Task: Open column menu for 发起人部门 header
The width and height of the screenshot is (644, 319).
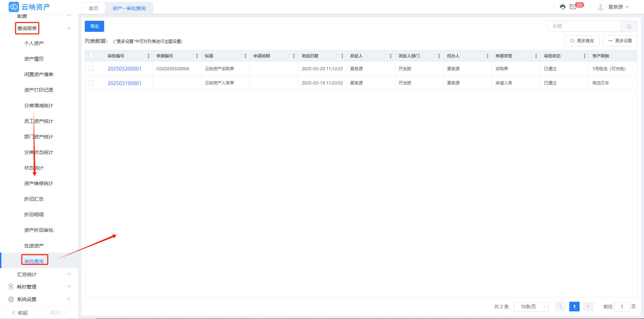Action: click(x=439, y=56)
